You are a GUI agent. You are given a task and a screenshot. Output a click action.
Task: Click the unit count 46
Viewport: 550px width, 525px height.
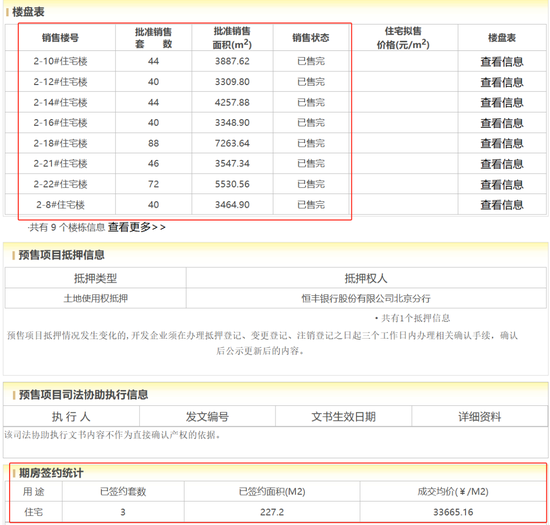point(153,163)
